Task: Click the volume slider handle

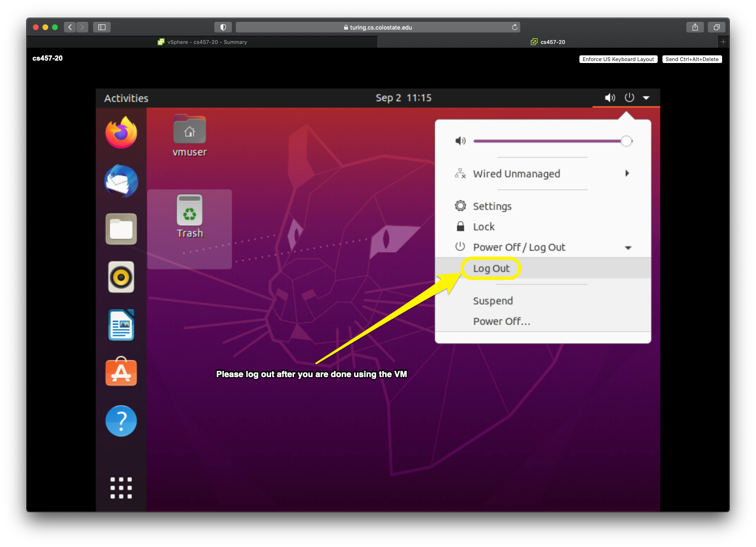Action: [626, 141]
